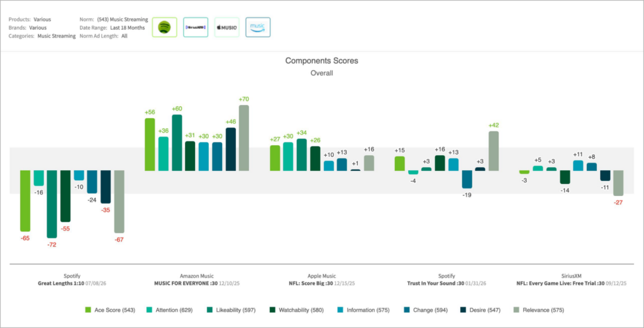This screenshot has width=644, height=328.
Task: Click the -65 Ace Score bar
Action: click(x=25, y=201)
